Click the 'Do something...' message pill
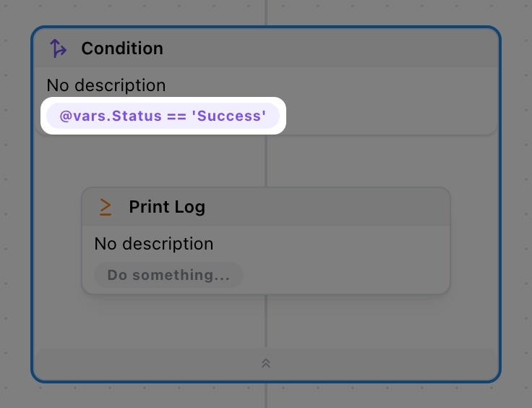The image size is (532, 408). 168,275
